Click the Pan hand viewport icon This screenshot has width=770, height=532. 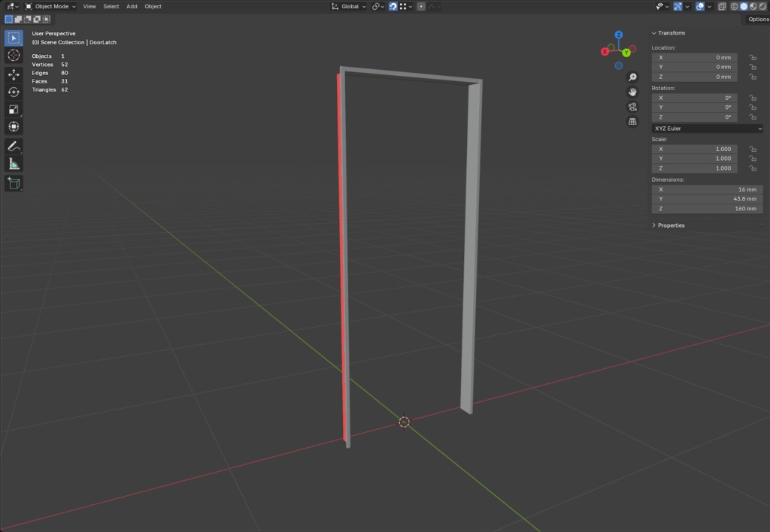(x=632, y=92)
